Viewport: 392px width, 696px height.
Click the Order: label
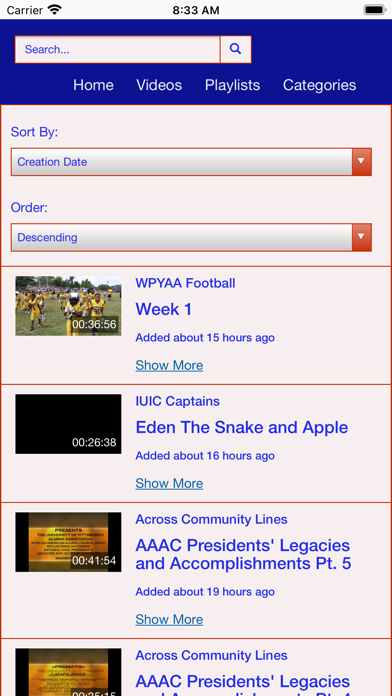tap(29, 208)
